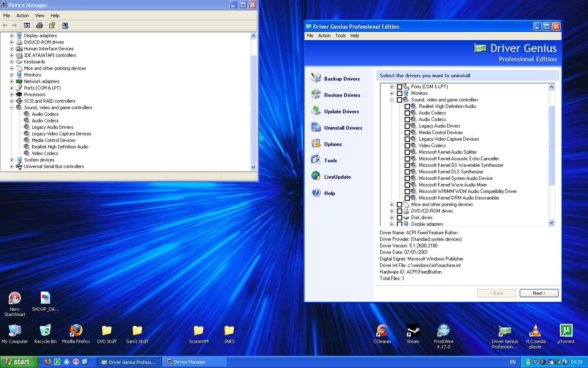Collapse Sound, video and game controllers in Device Manager
The height and width of the screenshot is (368, 588).
(12, 108)
